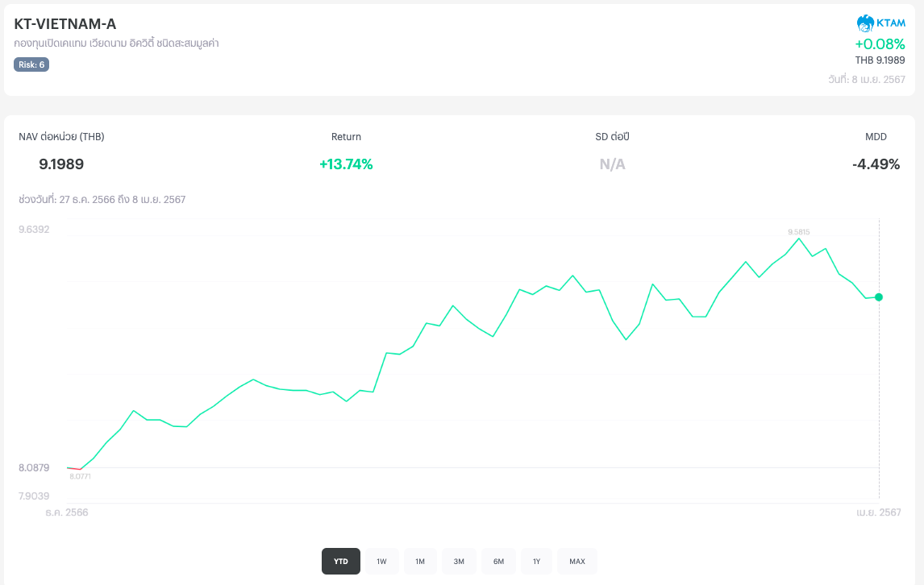Select the 3M period tab
Screen dimensions: 924x585
(459, 561)
